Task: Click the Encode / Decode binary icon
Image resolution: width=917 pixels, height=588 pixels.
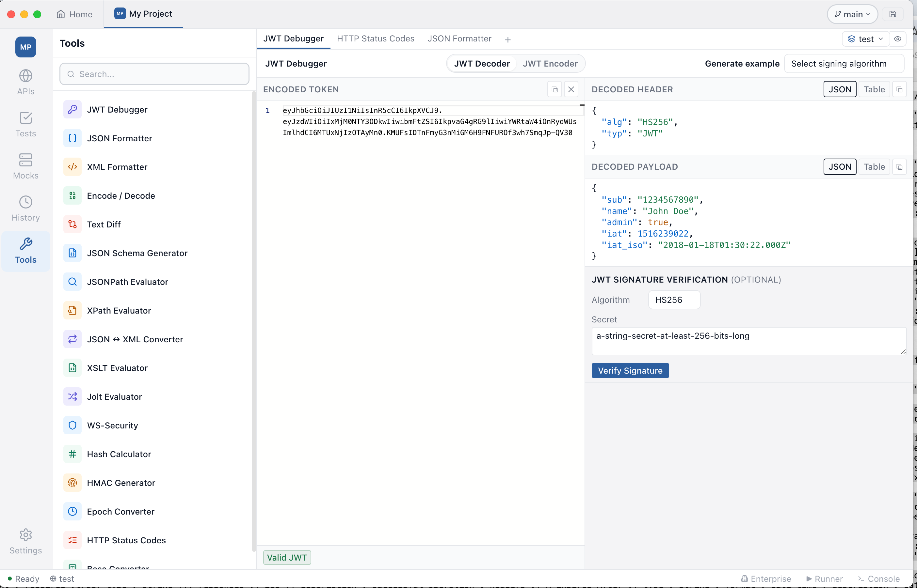Action: [x=72, y=195]
